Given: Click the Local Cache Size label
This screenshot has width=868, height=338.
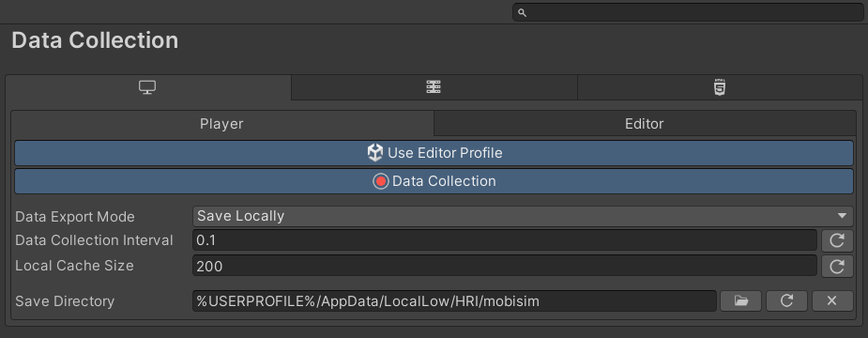Looking at the screenshot, I should pos(74,266).
